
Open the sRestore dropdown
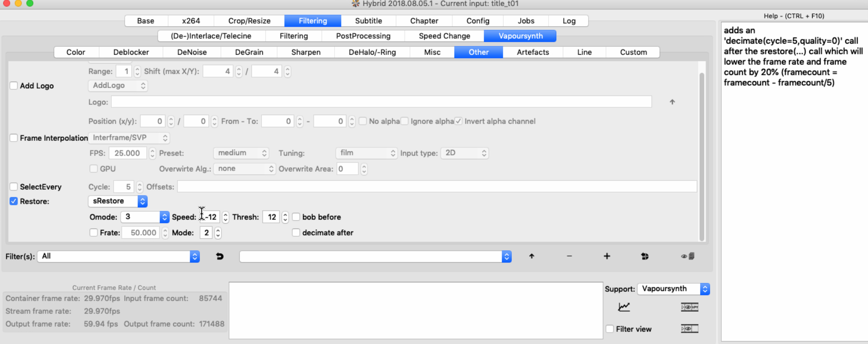[x=118, y=201]
